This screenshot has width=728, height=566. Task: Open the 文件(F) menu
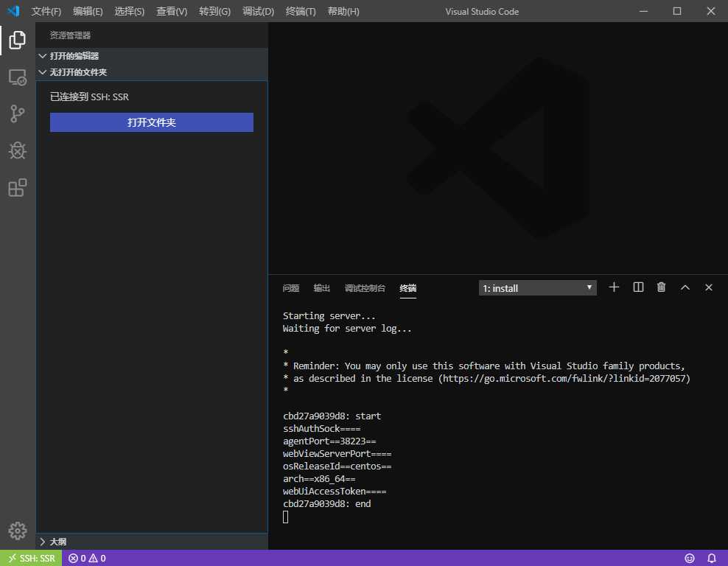[x=46, y=11]
